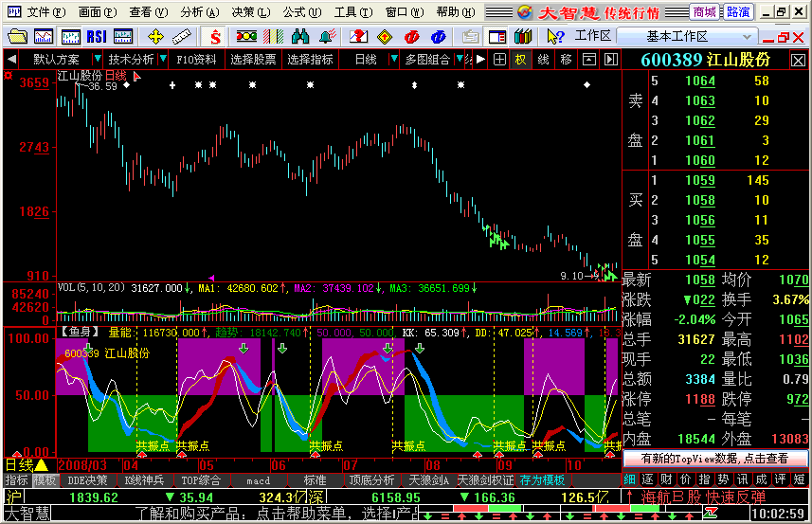Screen dimensions: 812x524
Task: Expand the 默认方案 dropdown arrow
Action: (97, 59)
